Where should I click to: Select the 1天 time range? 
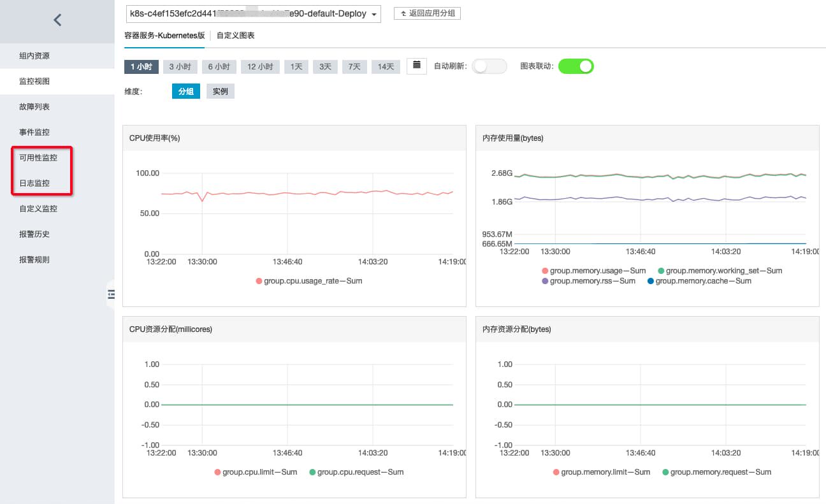coord(296,66)
